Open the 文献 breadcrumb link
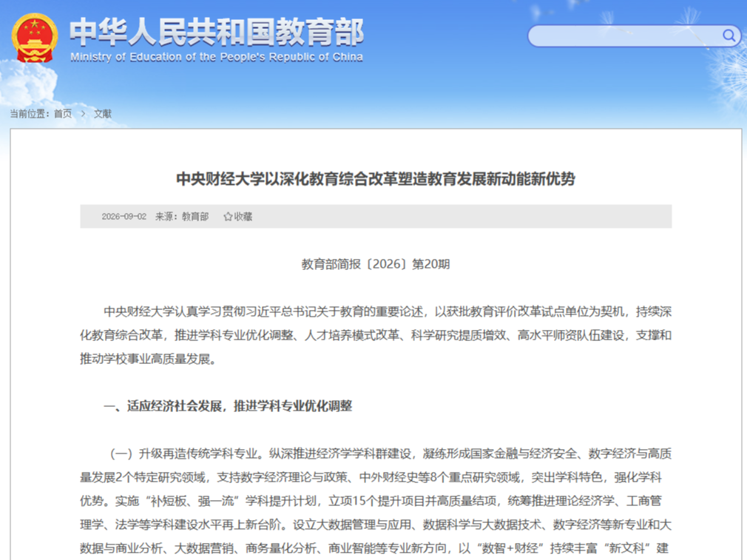Screen dimensions: 747x560 [x=102, y=113]
